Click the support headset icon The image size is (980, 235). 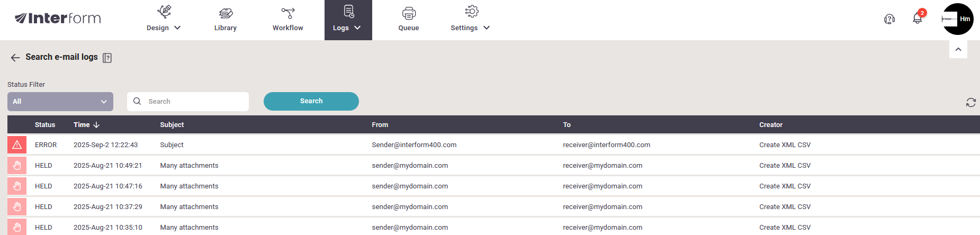click(x=889, y=19)
